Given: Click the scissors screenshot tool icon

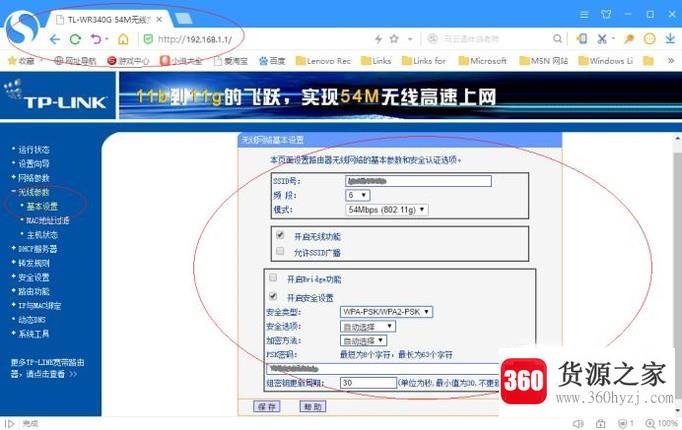Looking at the screenshot, I should [602, 39].
